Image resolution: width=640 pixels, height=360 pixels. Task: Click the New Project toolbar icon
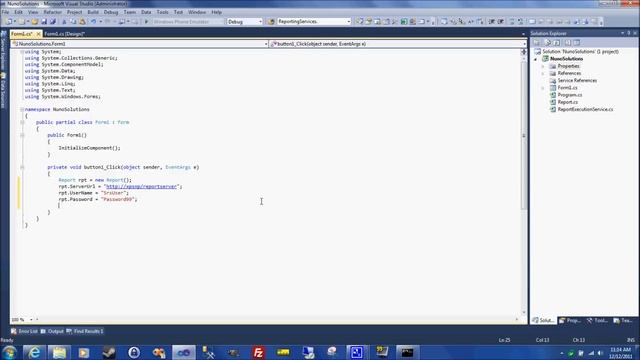coord(8,22)
